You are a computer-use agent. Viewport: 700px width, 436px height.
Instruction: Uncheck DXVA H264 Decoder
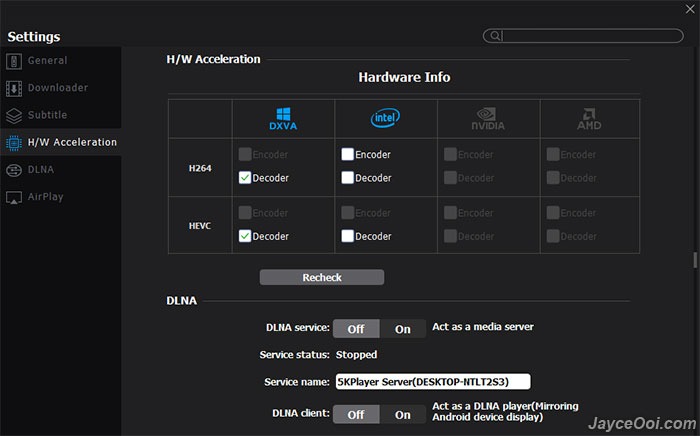coord(245,178)
